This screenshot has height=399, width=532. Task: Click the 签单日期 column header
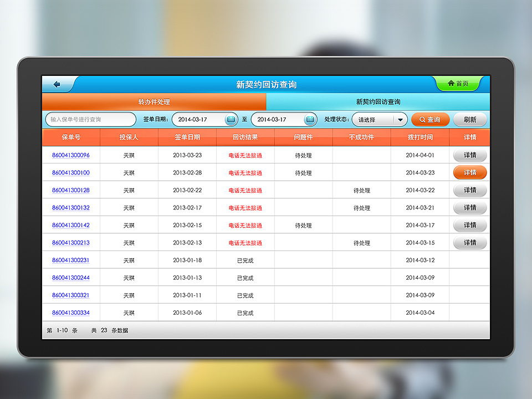[187, 137]
